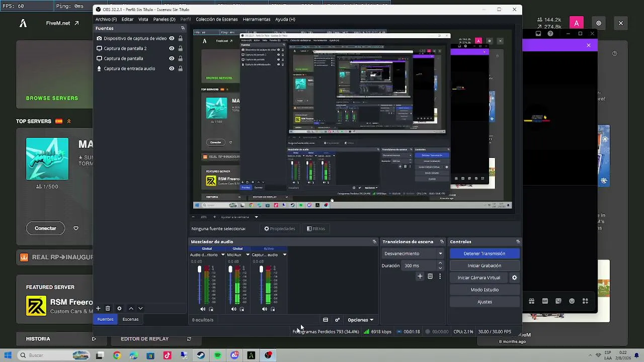Open the Windows Start menu

(8, 355)
